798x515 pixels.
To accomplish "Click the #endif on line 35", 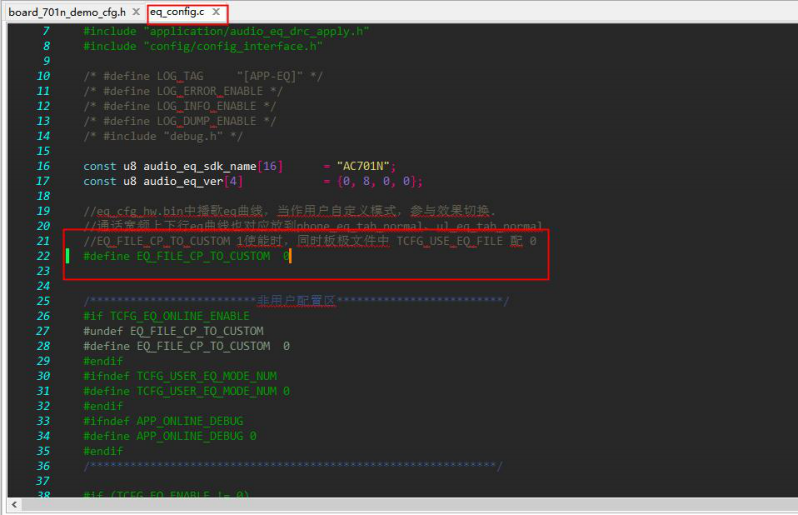I will coord(103,451).
